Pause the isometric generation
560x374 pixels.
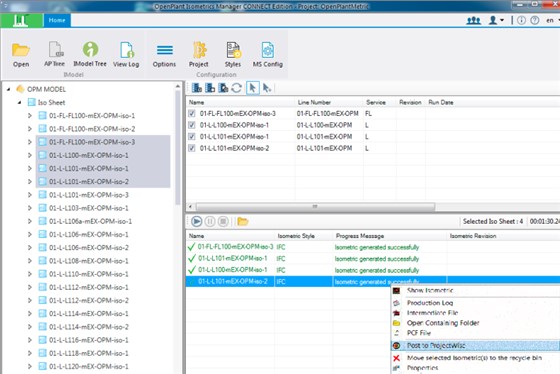click(x=210, y=221)
